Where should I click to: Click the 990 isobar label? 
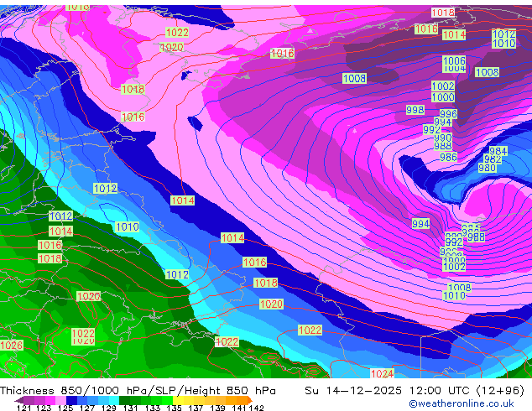pos(443,138)
